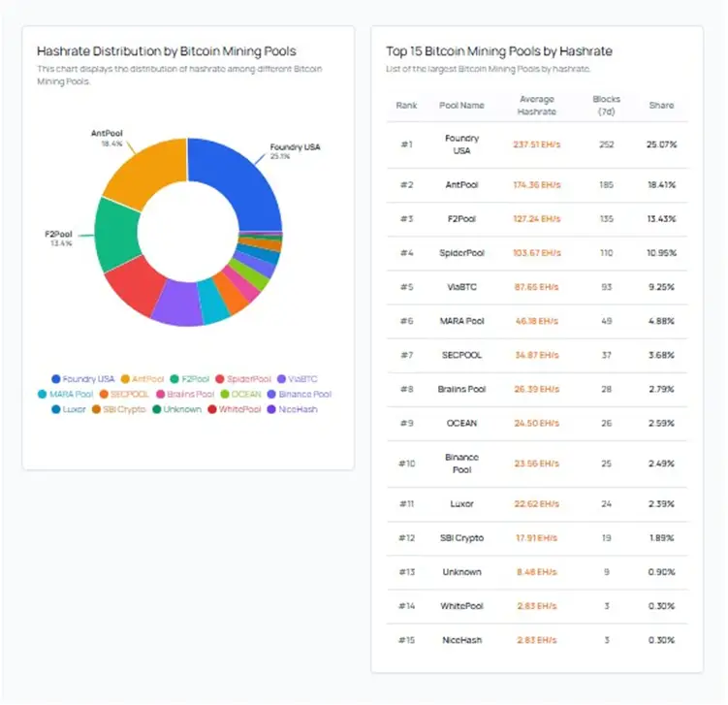The height and width of the screenshot is (705, 728).
Task: Click the rank #4 cell
Action: tap(407, 253)
